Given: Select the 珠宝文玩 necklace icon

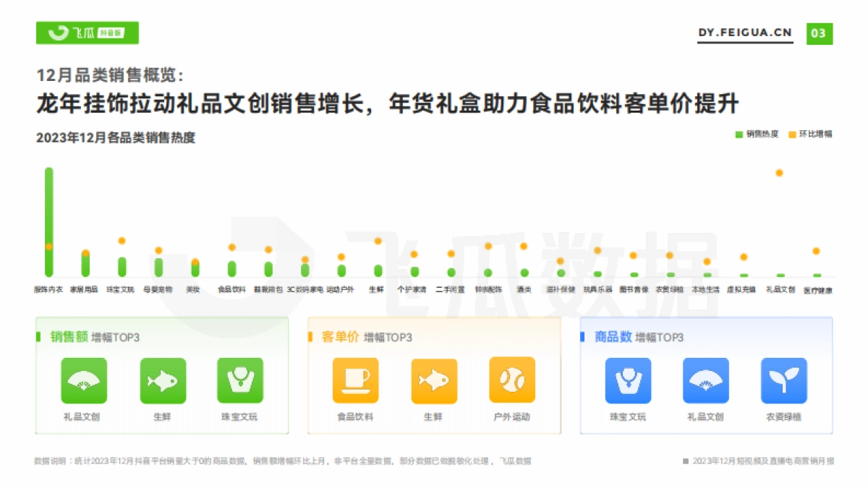Looking at the screenshot, I should tap(240, 380).
